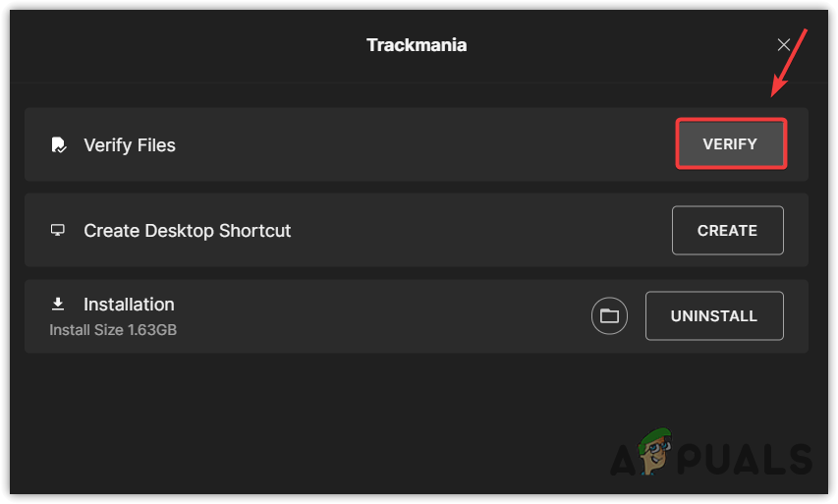838x504 pixels.
Task: Hit the UNINSTALL button
Action: (714, 316)
